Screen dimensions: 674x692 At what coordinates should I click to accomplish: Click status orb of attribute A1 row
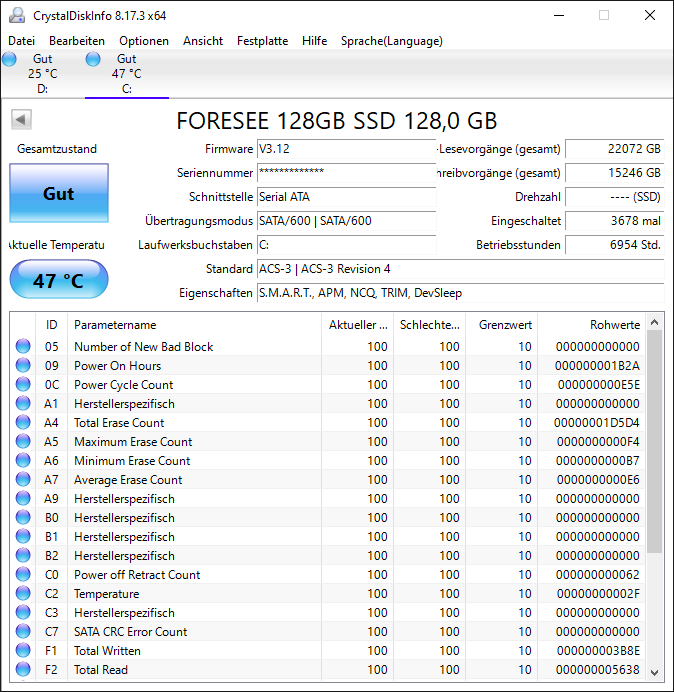[x=23, y=403]
